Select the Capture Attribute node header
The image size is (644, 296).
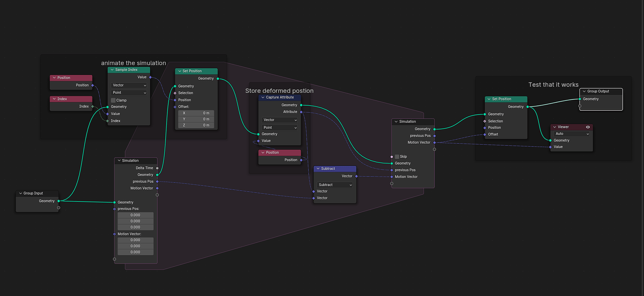pos(280,98)
